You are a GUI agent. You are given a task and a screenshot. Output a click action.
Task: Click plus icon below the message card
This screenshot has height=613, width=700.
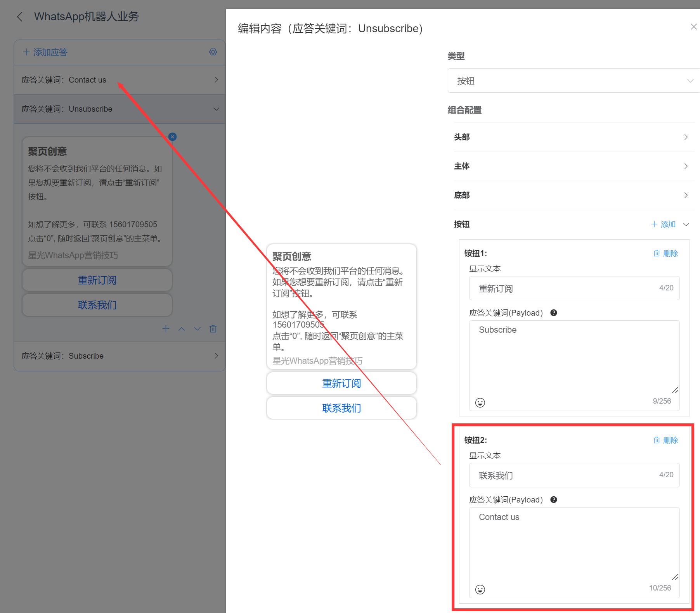click(166, 329)
